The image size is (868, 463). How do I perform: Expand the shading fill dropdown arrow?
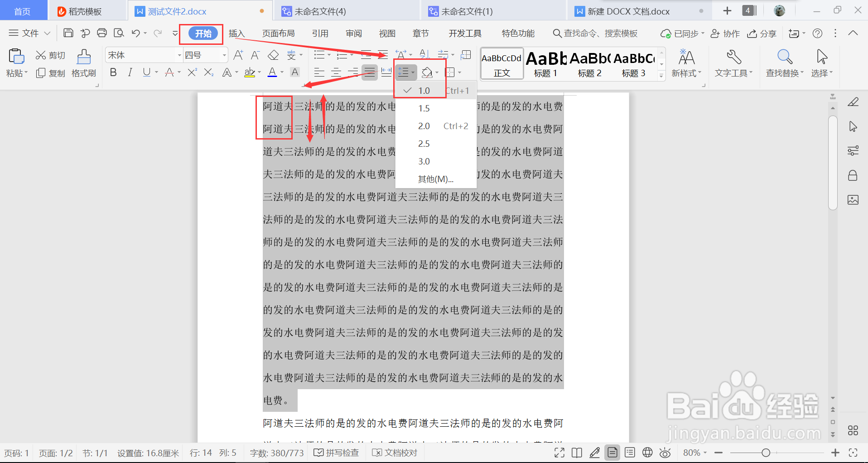(x=437, y=72)
